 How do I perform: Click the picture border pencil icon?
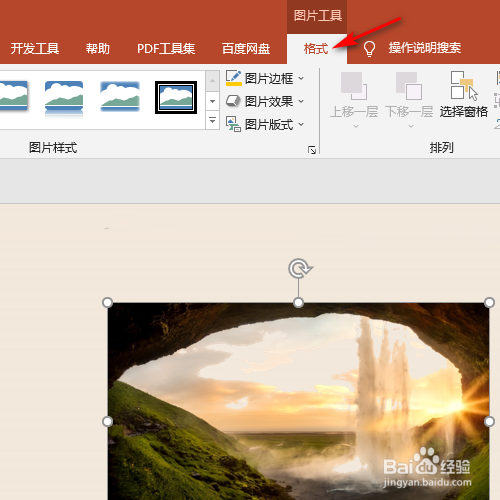(234, 78)
